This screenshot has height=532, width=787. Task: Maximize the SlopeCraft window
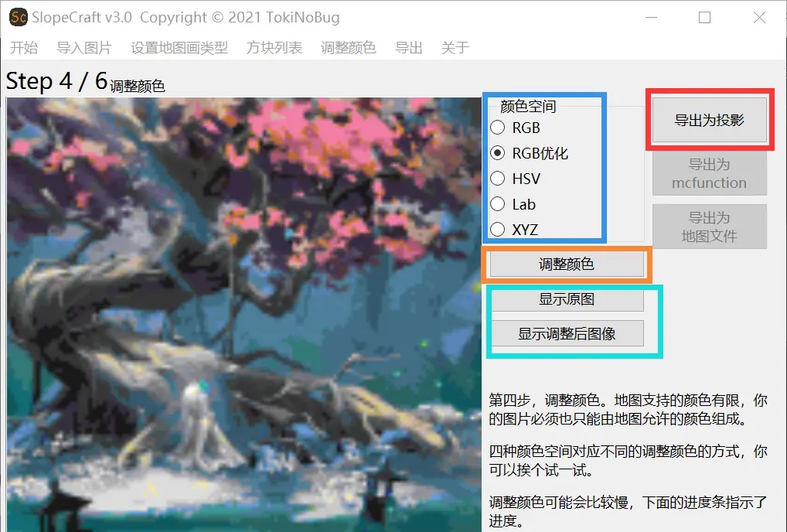coord(705,18)
